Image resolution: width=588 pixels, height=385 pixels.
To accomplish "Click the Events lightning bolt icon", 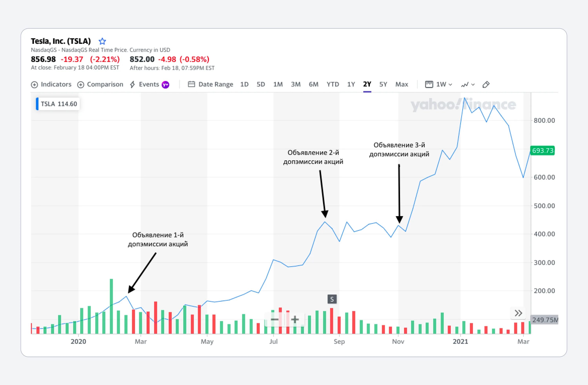I will 132,84.
